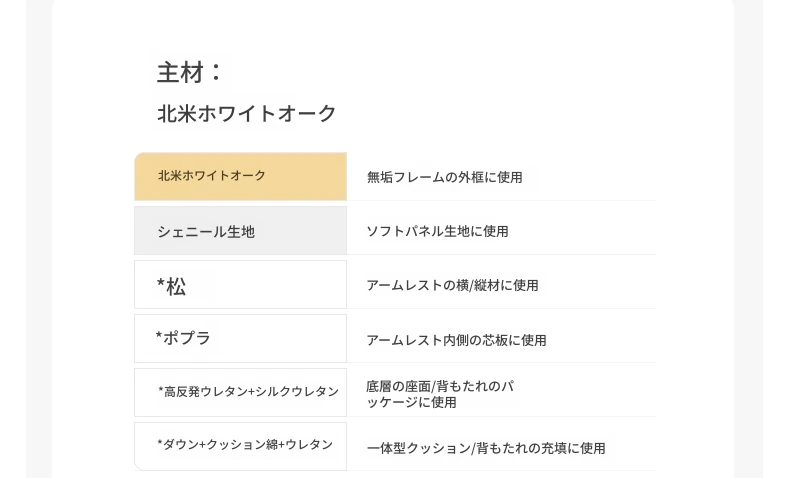Image resolution: width=790 pixels, height=478 pixels.
Task: Click the asterisk before 松
Action: coord(160,285)
